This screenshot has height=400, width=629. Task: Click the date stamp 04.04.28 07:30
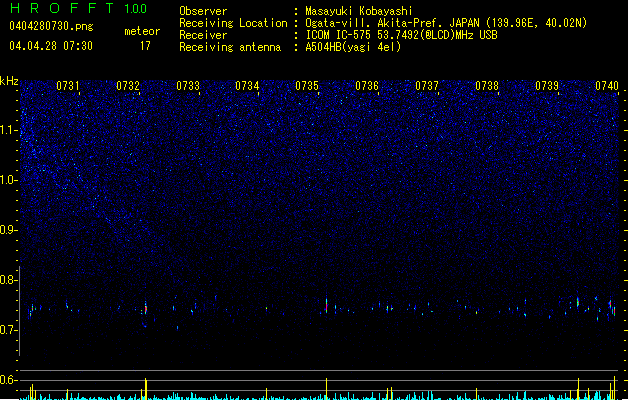pyautogui.click(x=51, y=46)
